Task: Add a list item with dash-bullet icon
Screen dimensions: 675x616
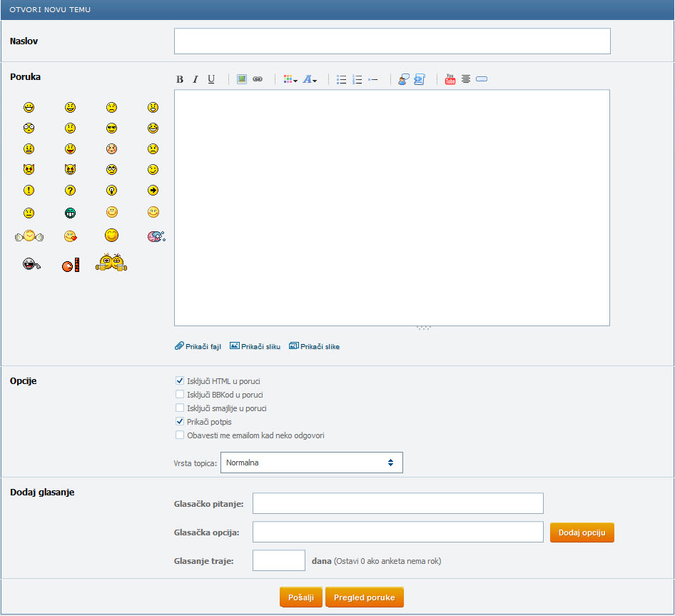Action: tap(372, 79)
